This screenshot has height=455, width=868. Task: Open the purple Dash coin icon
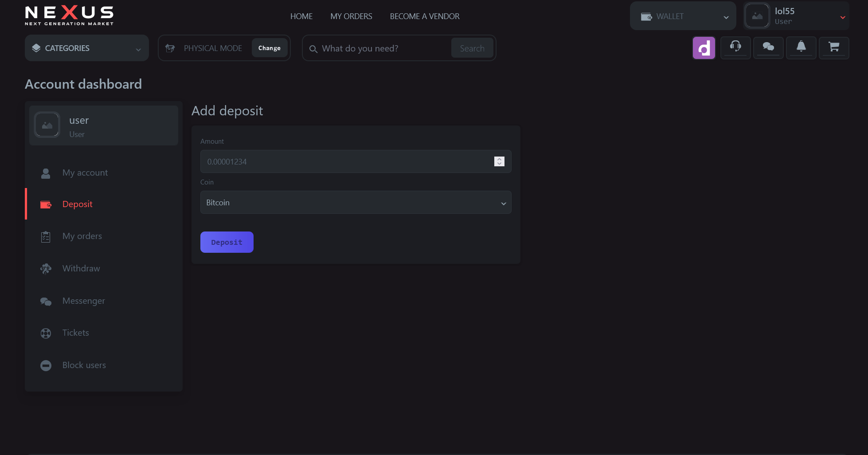(x=704, y=48)
